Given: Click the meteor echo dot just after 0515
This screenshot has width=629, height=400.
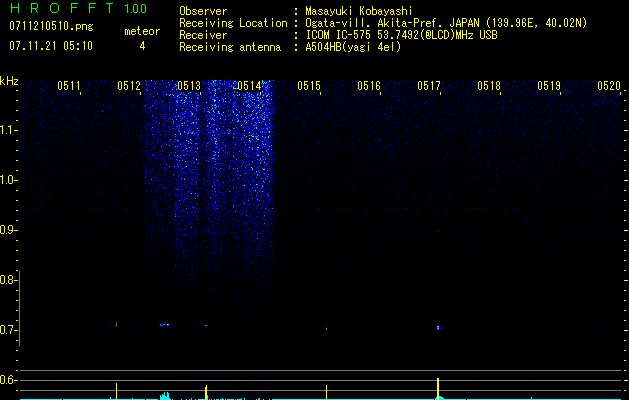Looking at the screenshot, I should point(327,329).
